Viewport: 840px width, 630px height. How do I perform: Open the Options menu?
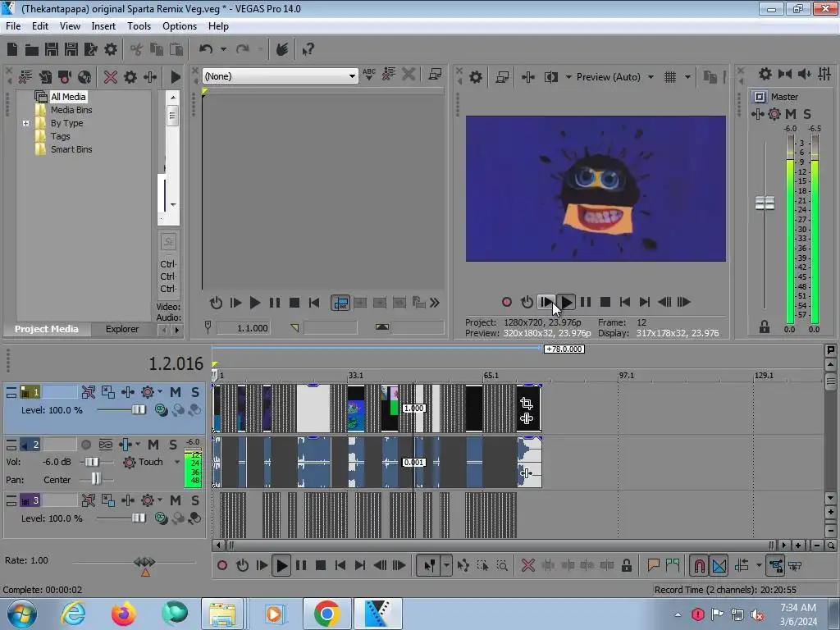pyautogui.click(x=180, y=26)
